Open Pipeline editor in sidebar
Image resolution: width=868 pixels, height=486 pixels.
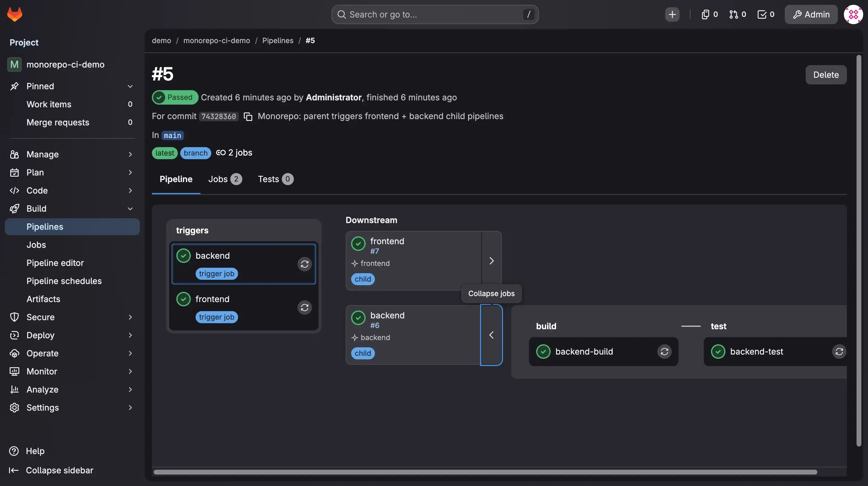(72, 263)
